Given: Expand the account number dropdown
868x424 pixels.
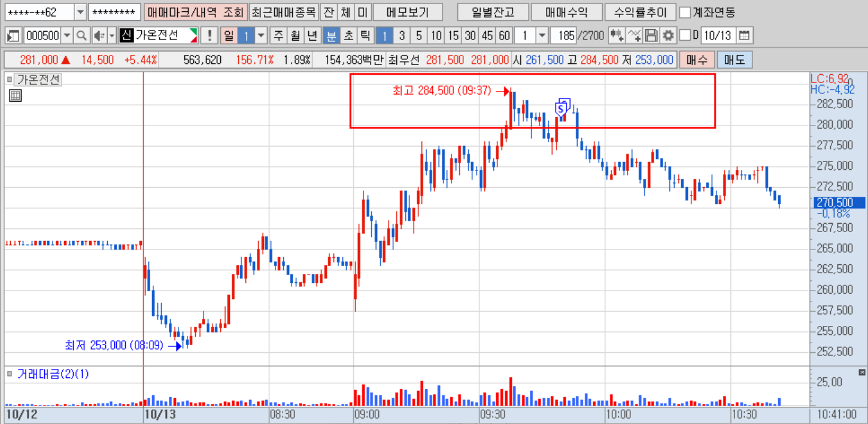Looking at the screenshot, I should click(x=80, y=12).
